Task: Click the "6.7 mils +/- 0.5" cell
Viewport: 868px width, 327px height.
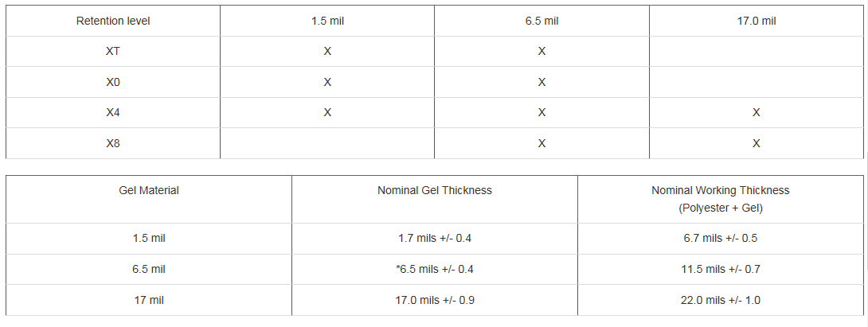Action: point(721,238)
